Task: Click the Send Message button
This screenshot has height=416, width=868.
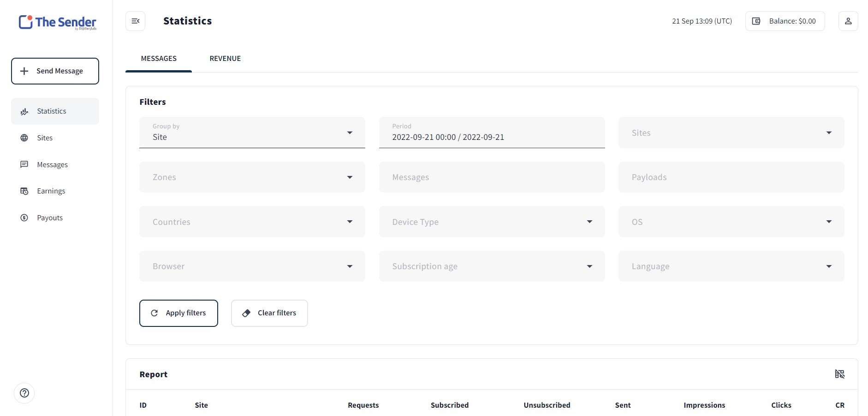Action: coord(55,71)
